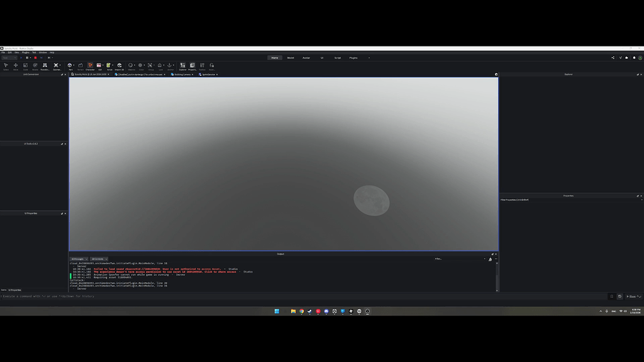Open the user avatar profile
Screen dimensions: 644x362
tap(640, 58)
